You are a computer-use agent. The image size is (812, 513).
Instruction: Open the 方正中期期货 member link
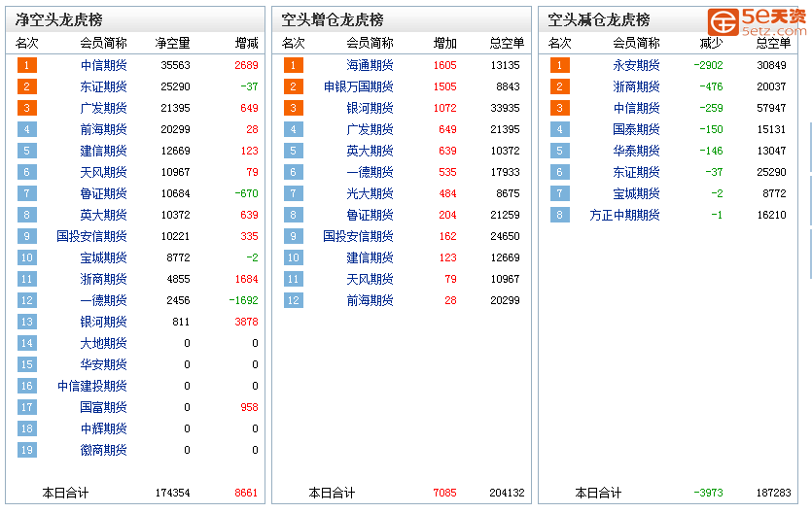pyautogui.click(x=624, y=215)
